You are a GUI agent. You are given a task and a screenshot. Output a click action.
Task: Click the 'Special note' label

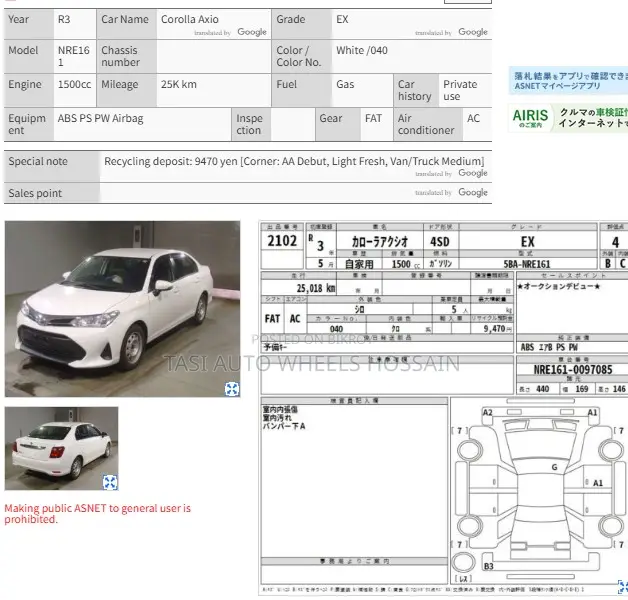tap(38, 161)
